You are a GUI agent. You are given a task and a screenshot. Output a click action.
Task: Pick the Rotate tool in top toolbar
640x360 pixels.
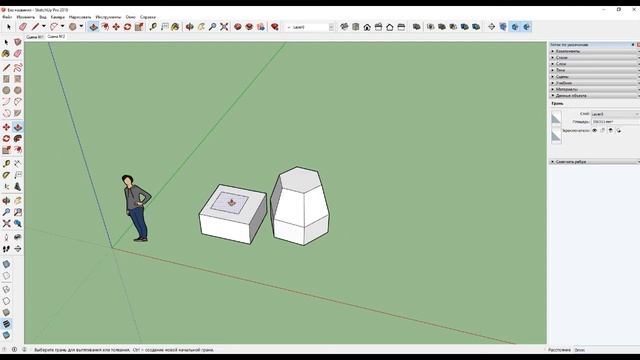[x=127, y=27]
